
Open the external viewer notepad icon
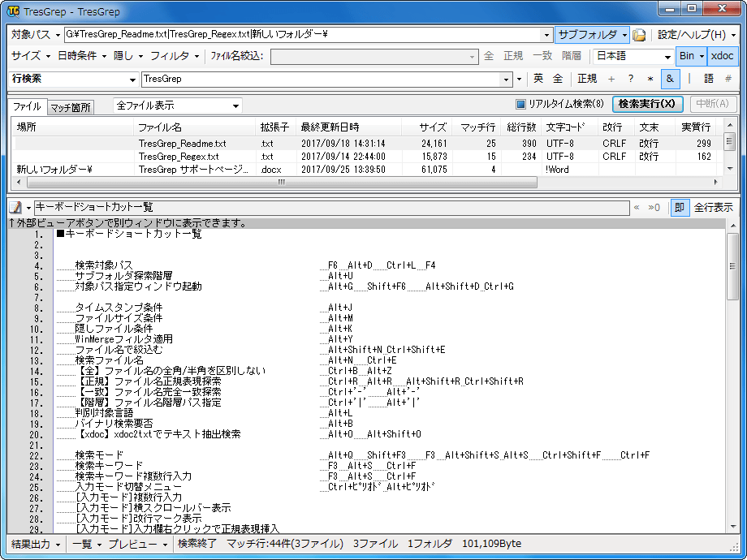[x=15, y=208]
